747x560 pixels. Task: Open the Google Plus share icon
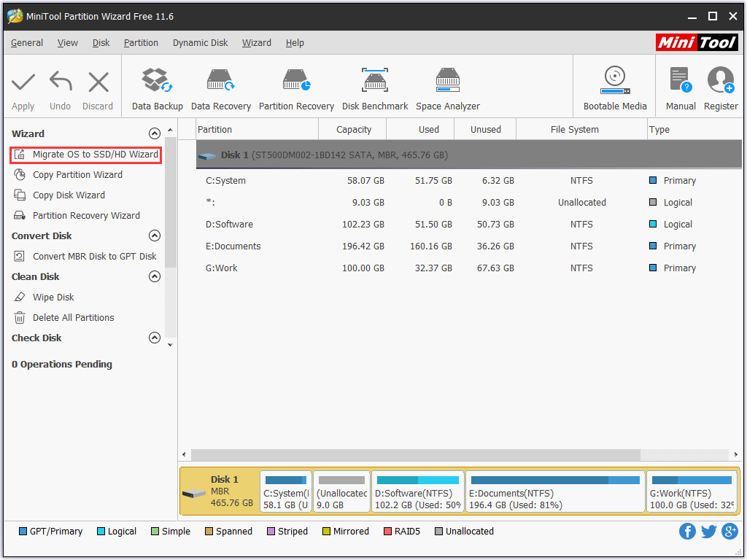click(x=729, y=532)
